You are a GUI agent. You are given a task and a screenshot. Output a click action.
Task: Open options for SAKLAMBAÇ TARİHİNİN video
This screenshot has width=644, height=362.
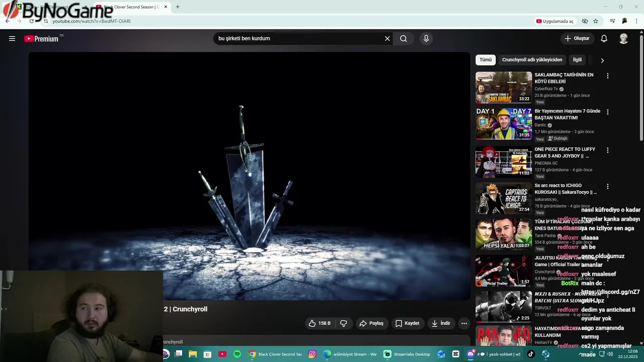pyautogui.click(x=607, y=76)
